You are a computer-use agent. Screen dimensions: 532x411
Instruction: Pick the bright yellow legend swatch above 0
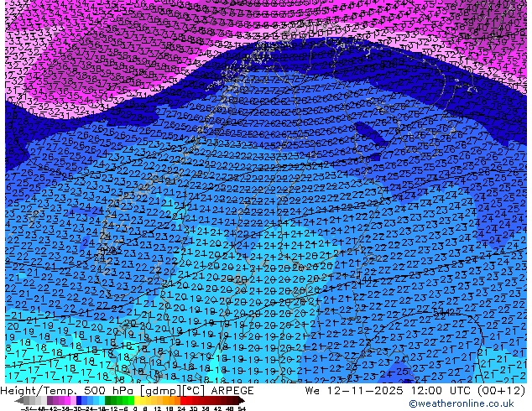coord(137,400)
